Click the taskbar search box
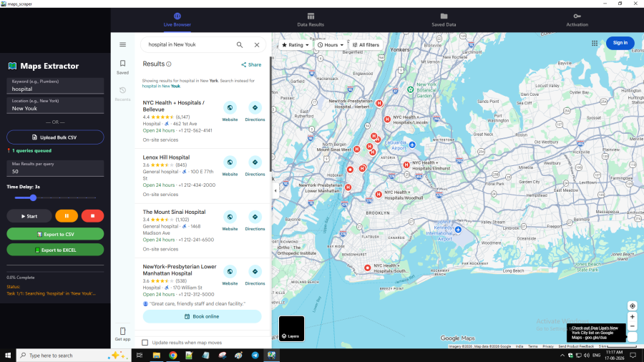The width and height of the screenshot is (644, 362). [74, 356]
